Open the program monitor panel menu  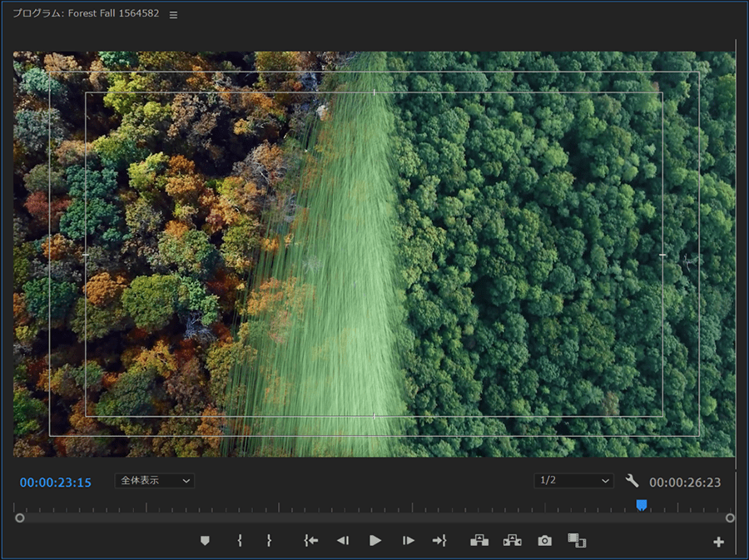pyautogui.click(x=173, y=15)
